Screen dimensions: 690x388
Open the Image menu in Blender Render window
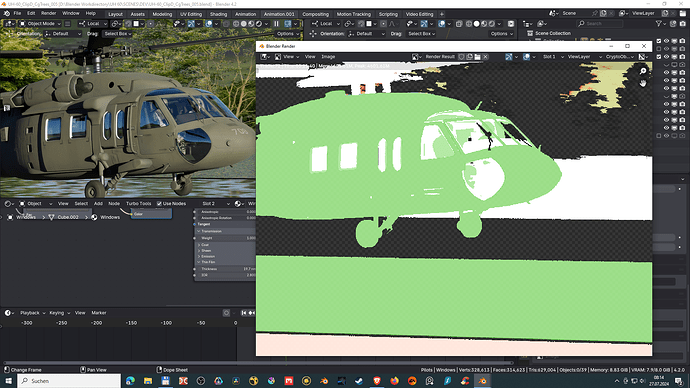pos(328,57)
